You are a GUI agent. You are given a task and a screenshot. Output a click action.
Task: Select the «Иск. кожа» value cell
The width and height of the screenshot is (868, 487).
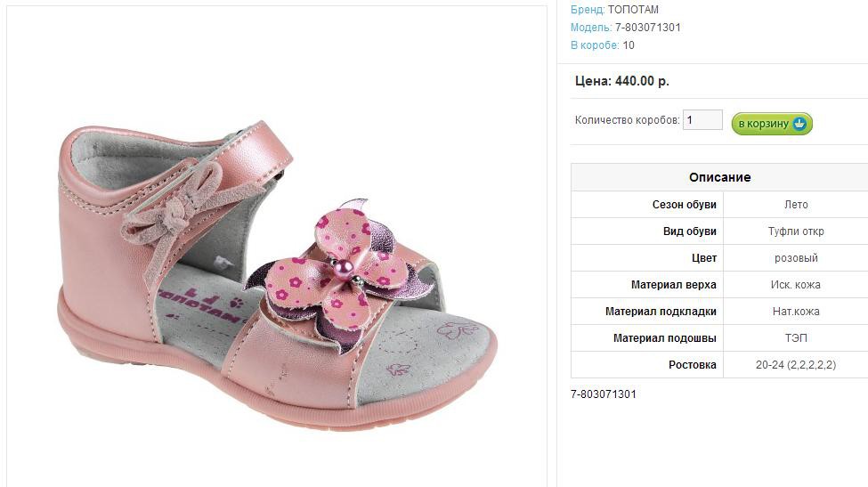(796, 285)
